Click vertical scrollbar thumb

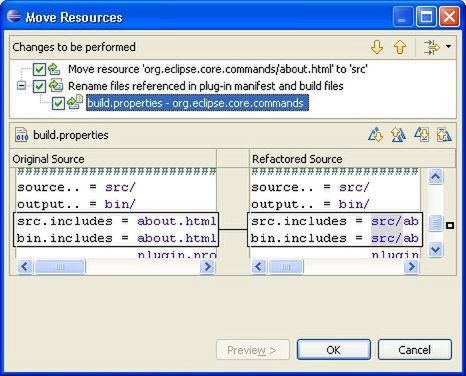click(x=436, y=223)
